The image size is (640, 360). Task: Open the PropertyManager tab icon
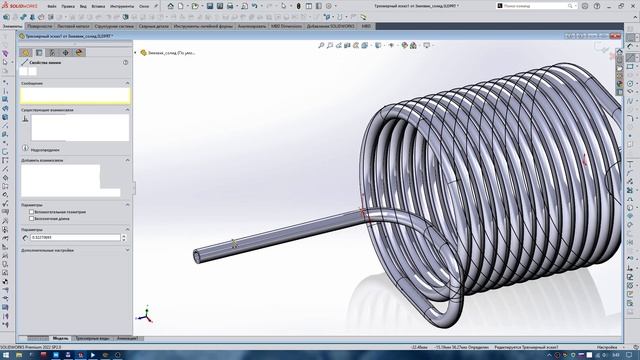click(39, 52)
